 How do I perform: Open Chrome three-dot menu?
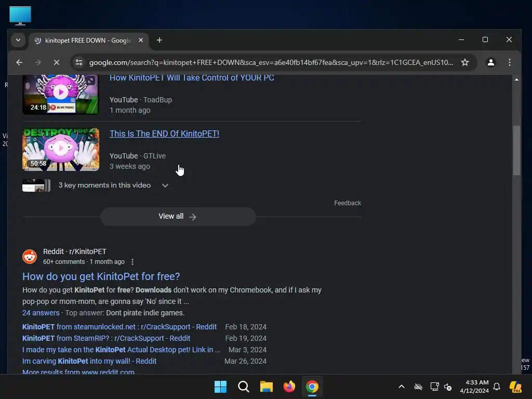coord(509,62)
